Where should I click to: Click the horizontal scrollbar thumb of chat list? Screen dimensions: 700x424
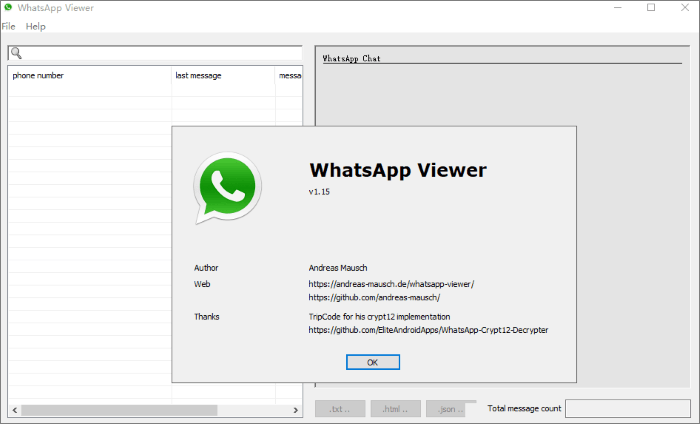pyautogui.click(x=119, y=410)
